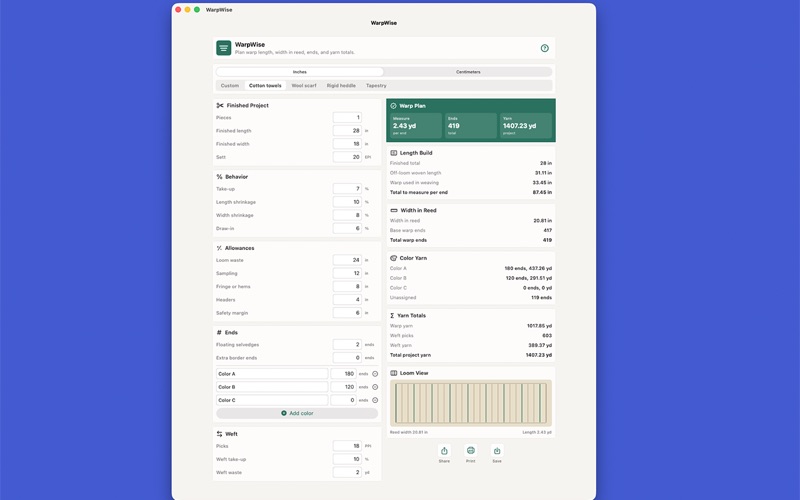Viewport: 800px width, 500px height.
Task: Click the Floating selvedges input field
Action: (x=347, y=345)
